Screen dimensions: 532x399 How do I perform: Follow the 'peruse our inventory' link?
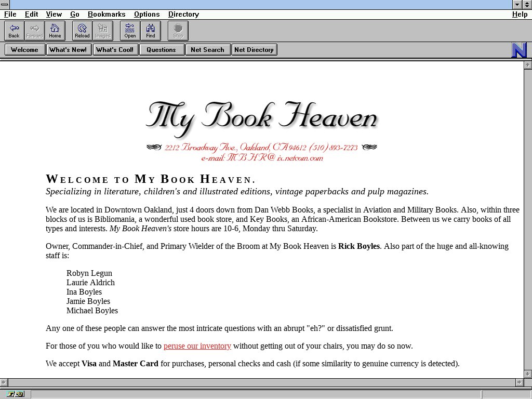(197, 346)
